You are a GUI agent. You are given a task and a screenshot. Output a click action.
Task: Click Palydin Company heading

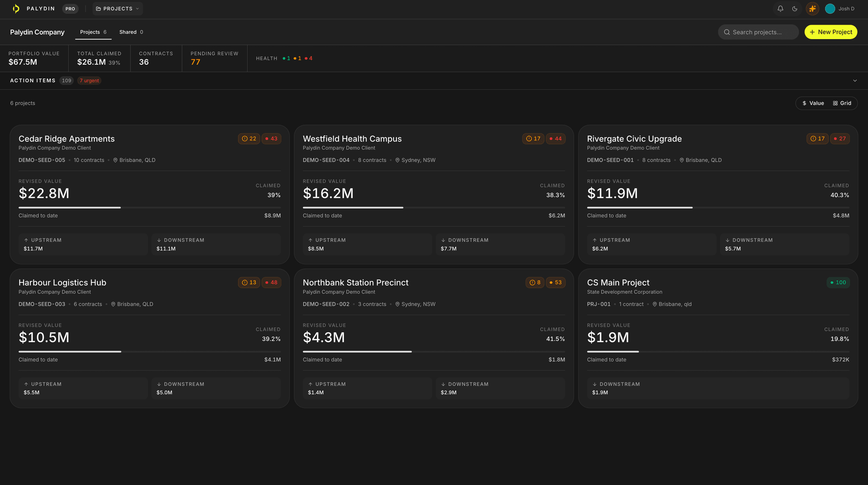pyautogui.click(x=37, y=32)
